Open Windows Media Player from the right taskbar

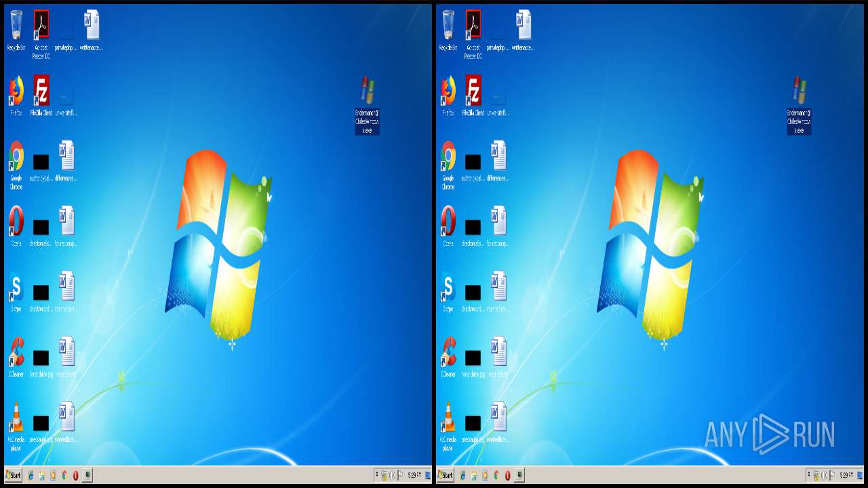coord(485,475)
